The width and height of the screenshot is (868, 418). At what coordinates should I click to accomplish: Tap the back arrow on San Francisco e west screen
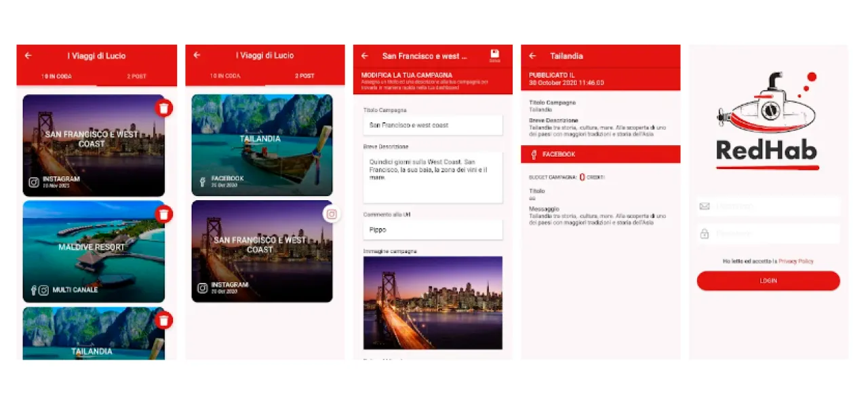click(x=364, y=56)
